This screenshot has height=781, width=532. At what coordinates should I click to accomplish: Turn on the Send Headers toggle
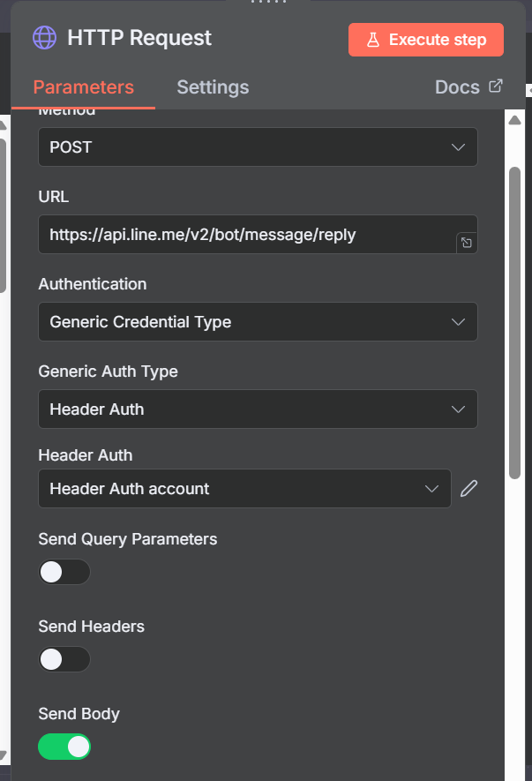coord(64,659)
